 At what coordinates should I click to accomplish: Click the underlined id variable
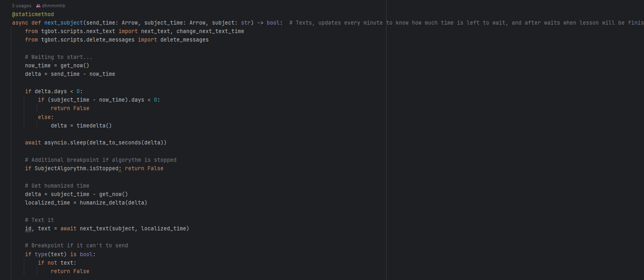(x=28, y=229)
